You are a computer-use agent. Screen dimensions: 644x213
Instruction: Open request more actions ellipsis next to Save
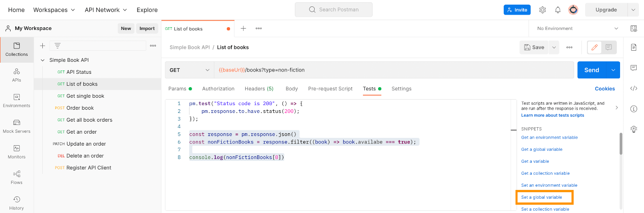click(x=569, y=47)
